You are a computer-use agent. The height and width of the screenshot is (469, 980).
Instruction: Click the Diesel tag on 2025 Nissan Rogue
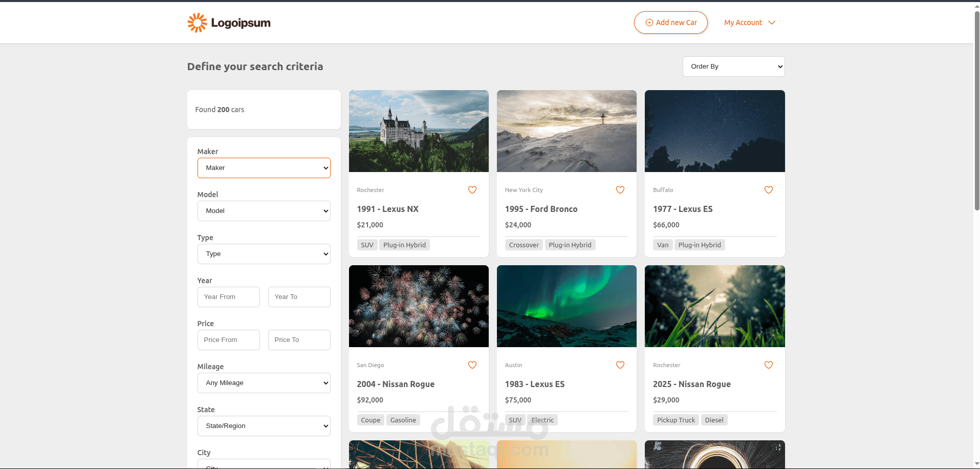pyautogui.click(x=714, y=420)
